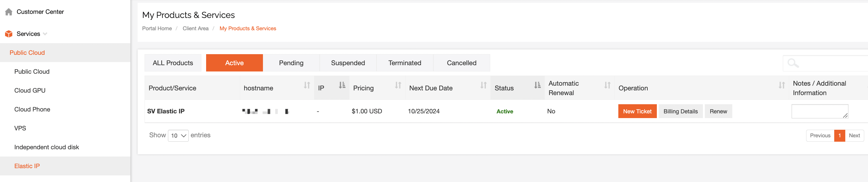Expand the Public Cloud section header
Viewport: 868px width, 182px height.
(x=65, y=53)
